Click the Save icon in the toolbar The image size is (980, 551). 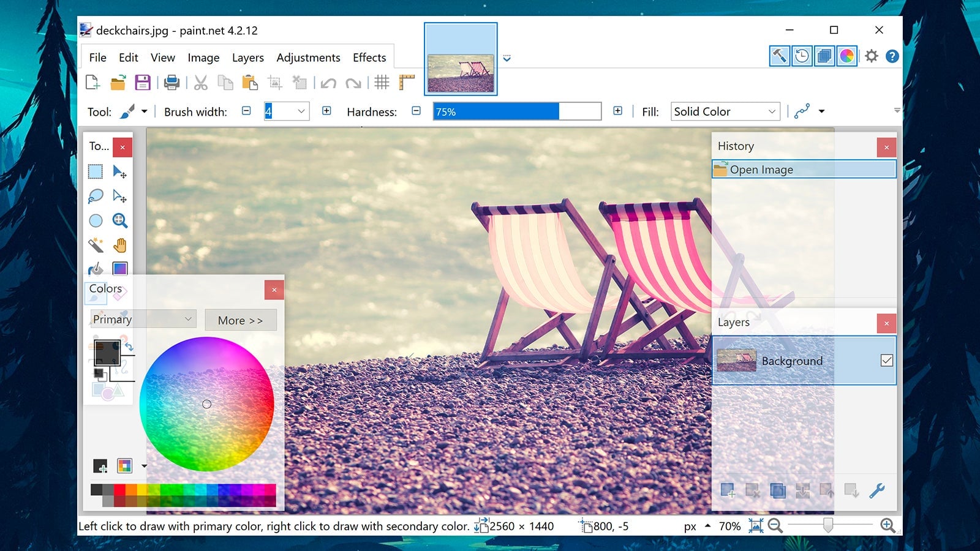pyautogui.click(x=143, y=83)
